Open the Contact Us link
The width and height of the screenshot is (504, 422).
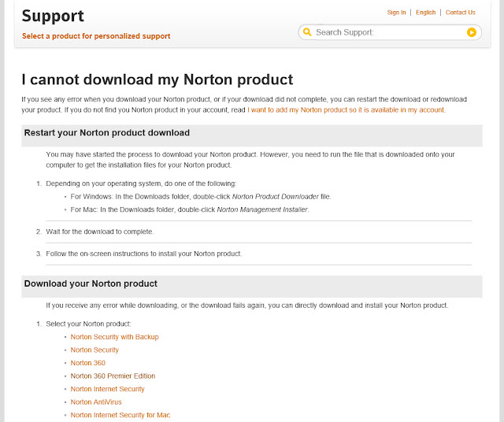(x=461, y=13)
